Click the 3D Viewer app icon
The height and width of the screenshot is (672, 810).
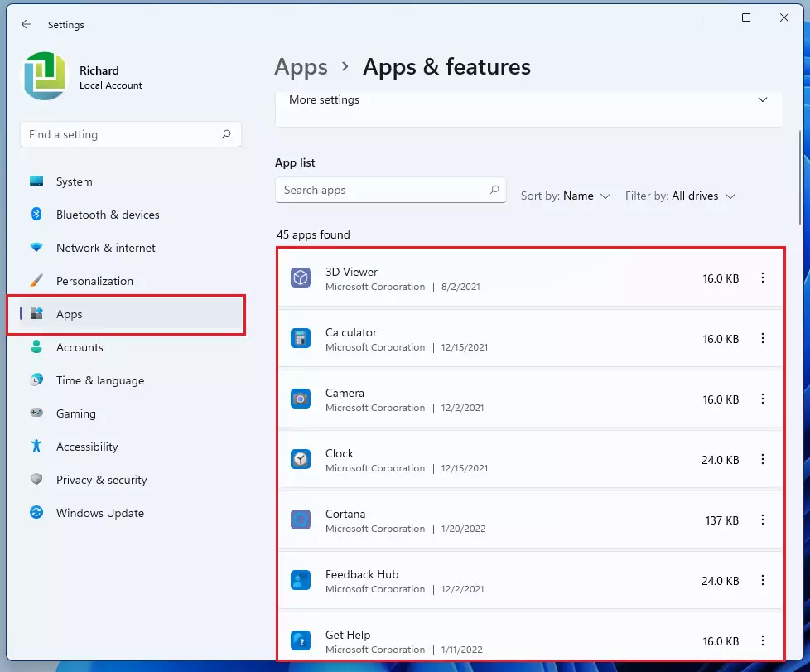coord(300,278)
